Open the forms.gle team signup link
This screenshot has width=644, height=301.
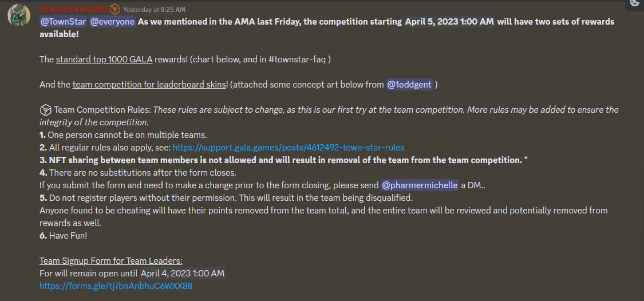point(116,286)
